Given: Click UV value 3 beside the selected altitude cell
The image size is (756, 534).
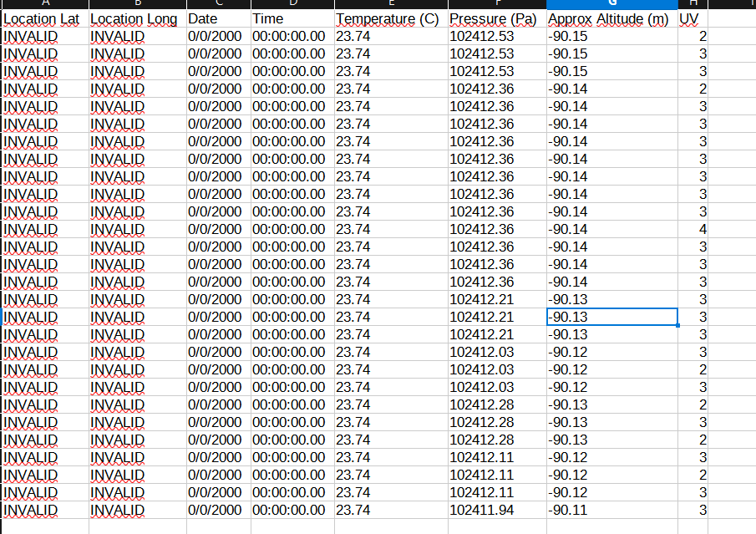Looking at the screenshot, I should (693, 317).
